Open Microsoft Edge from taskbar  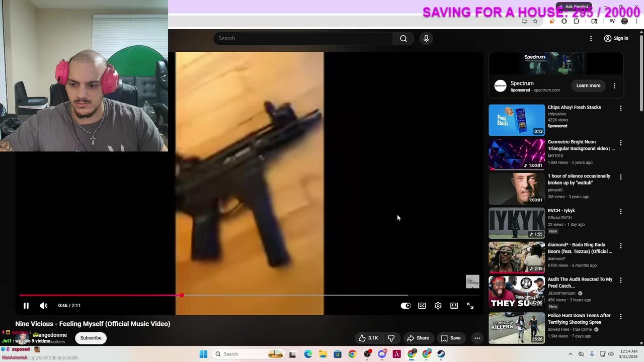308,354
